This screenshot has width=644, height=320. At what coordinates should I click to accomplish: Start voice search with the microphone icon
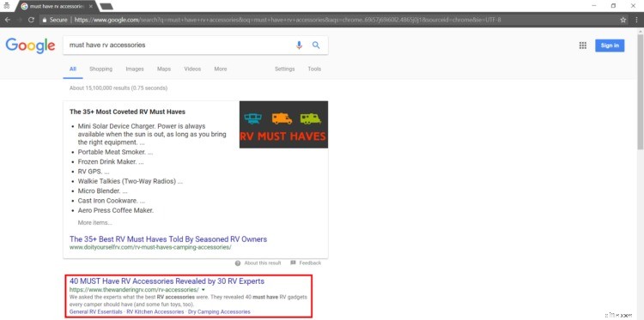299,45
